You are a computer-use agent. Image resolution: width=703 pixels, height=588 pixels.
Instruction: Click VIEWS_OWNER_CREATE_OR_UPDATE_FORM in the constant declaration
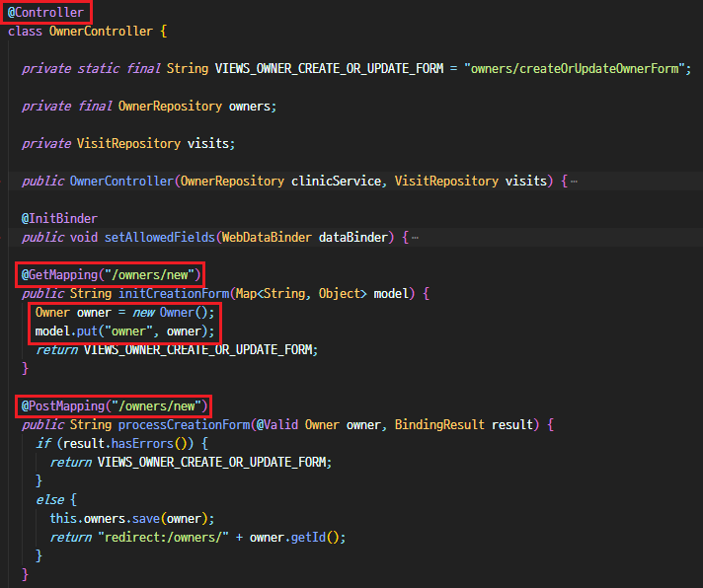click(329, 68)
